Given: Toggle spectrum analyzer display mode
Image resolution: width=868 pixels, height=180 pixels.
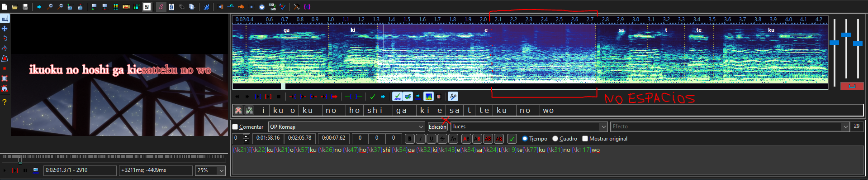Looking at the screenshot, I should pyautogui.click(x=428, y=97).
